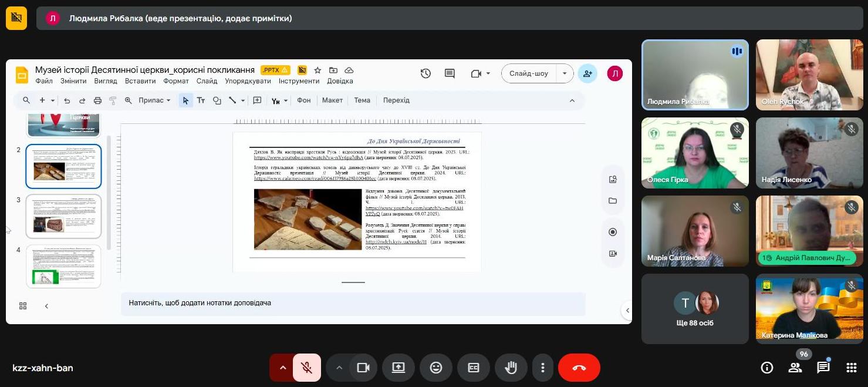Click the move to folder icon
Screen dimensions: 868x387
[x=333, y=70]
